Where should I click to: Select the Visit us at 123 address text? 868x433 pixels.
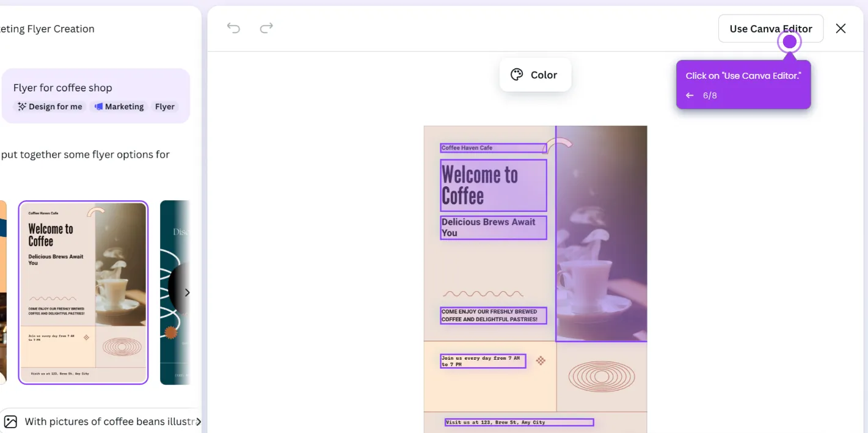tap(519, 422)
